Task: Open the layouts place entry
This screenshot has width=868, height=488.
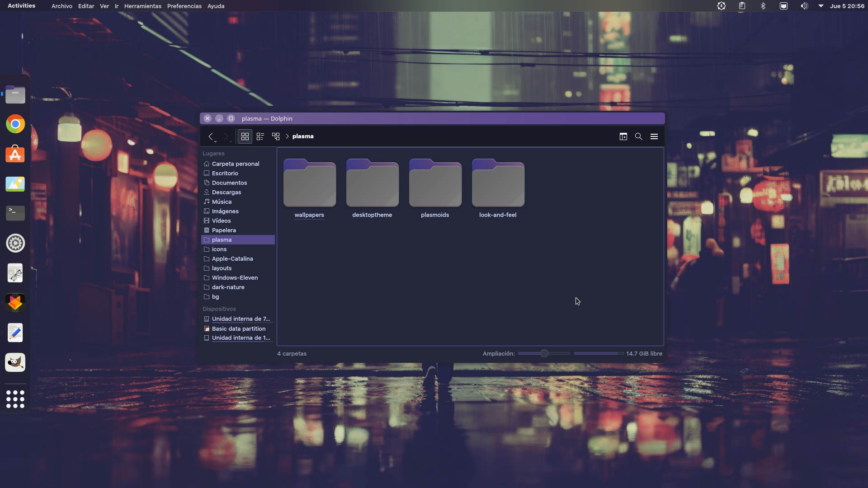Action: pos(238,268)
